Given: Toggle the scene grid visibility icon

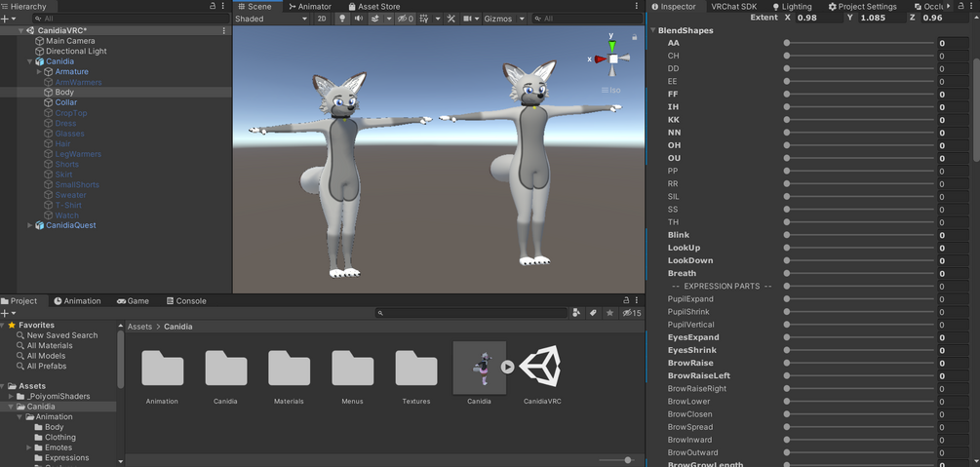Looking at the screenshot, I should [424, 19].
